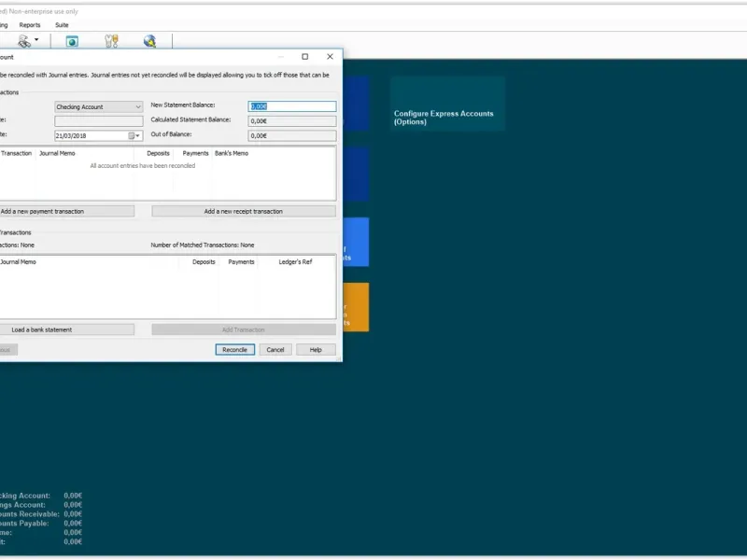
Task: Maximize the reconcile account dialog
Action: tap(305, 57)
